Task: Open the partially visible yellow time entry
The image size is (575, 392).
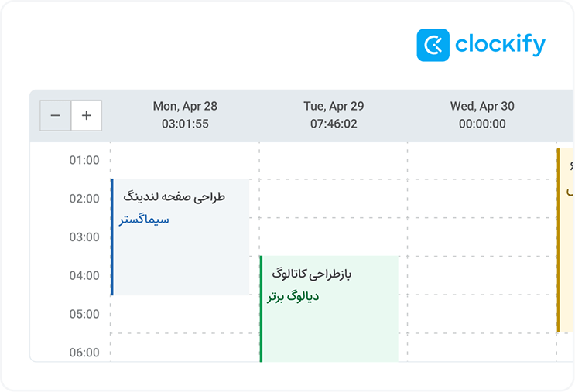Action: pyautogui.click(x=566, y=240)
